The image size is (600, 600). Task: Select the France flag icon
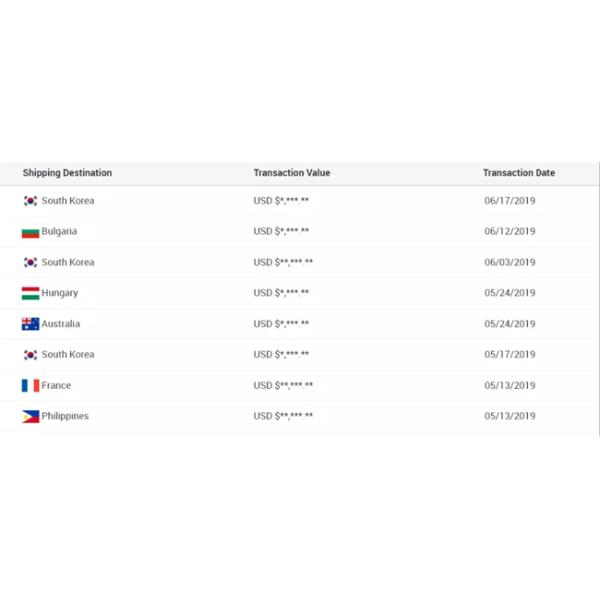click(x=30, y=386)
